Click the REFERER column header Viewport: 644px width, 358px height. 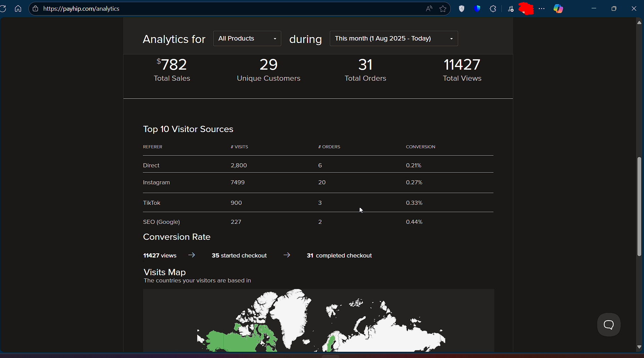[x=153, y=147]
